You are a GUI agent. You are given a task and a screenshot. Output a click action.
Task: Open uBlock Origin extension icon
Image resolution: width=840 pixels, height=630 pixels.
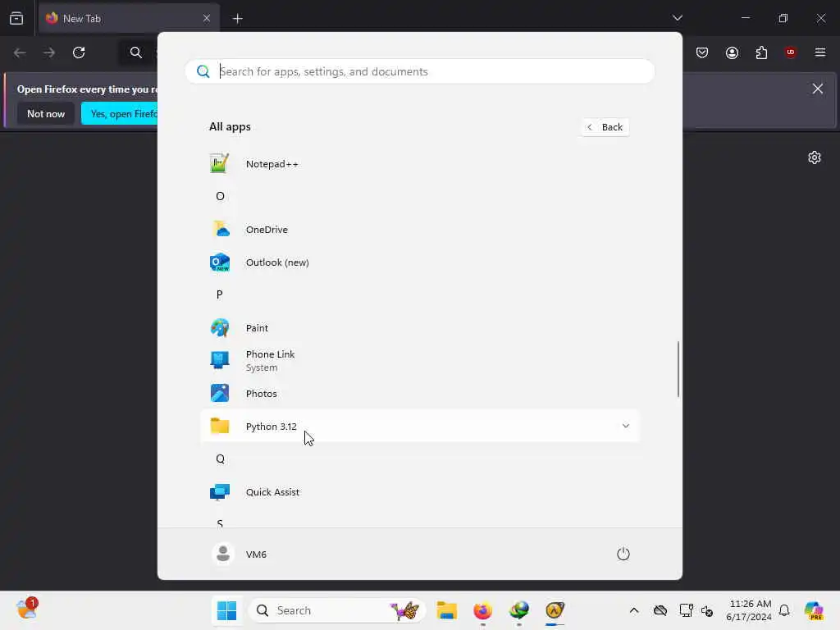pyautogui.click(x=791, y=52)
